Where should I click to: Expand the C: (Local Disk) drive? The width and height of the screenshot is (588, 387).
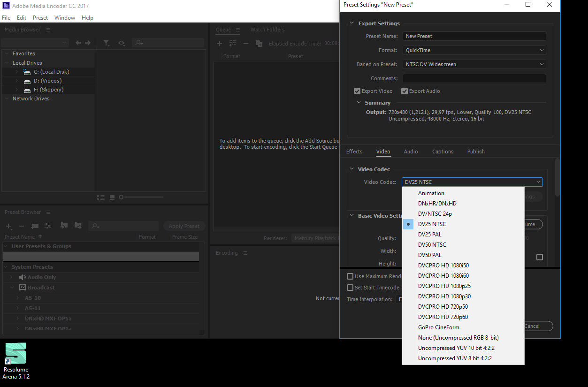click(17, 72)
